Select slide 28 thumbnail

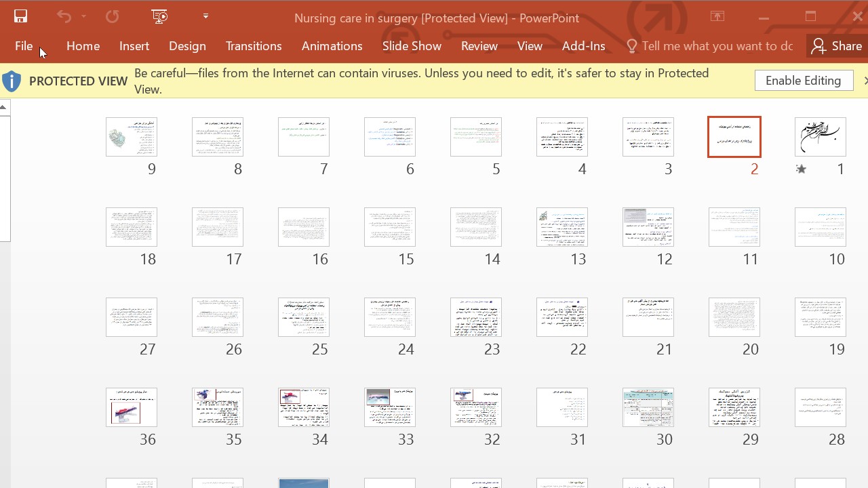pos(821,407)
